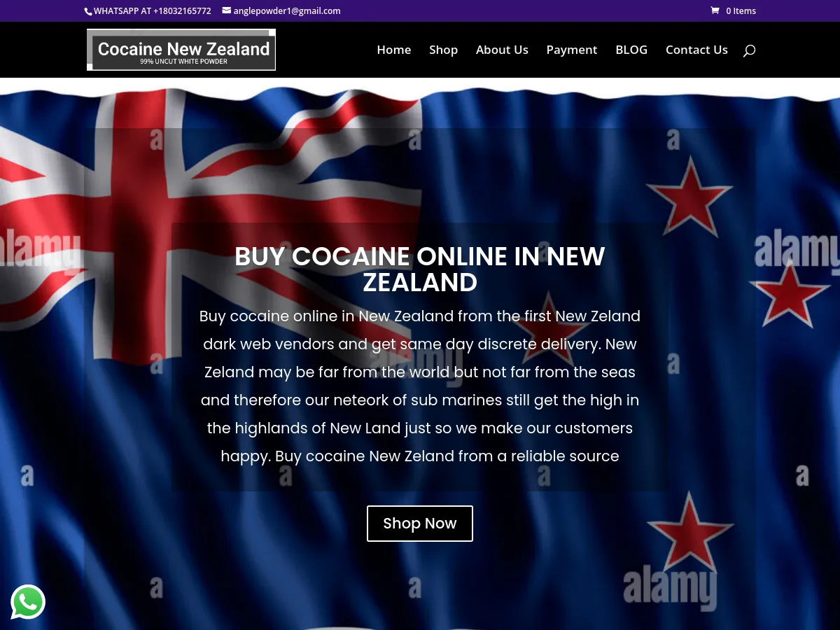Open the shopping cart icon
840x630 pixels.
pos(715,10)
